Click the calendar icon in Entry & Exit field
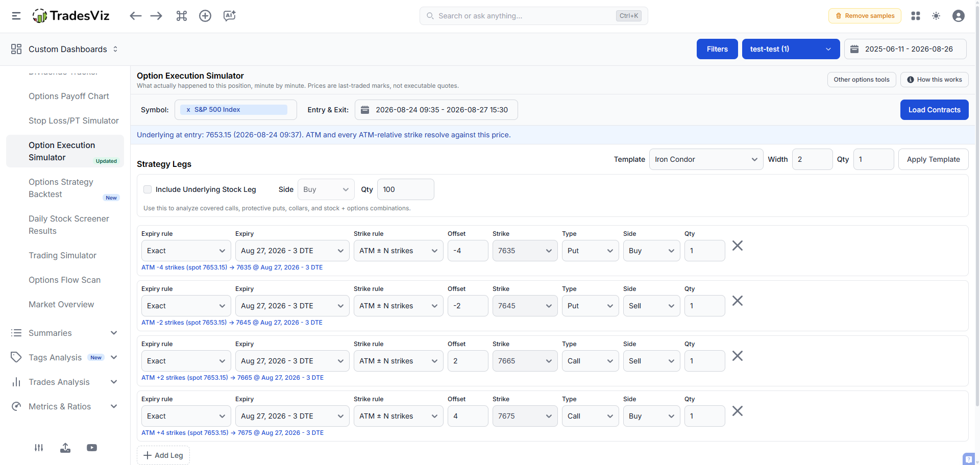Screen dimensions: 980x465 pyautogui.click(x=365, y=110)
